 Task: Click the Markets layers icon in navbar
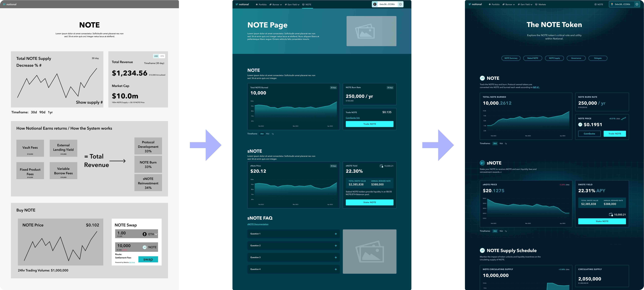pyautogui.click(x=536, y=4)
